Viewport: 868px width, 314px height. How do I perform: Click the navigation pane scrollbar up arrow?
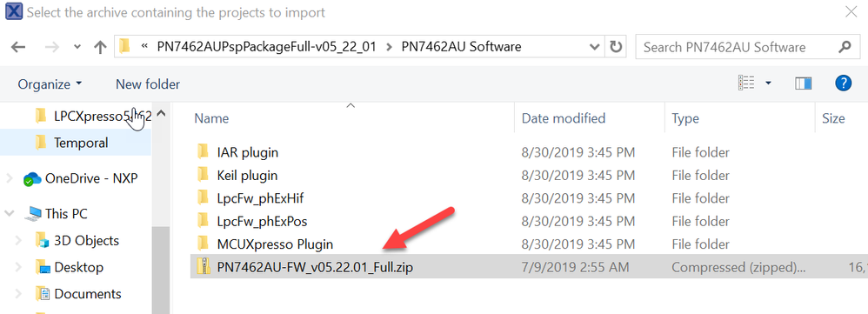tap(161, 114)
